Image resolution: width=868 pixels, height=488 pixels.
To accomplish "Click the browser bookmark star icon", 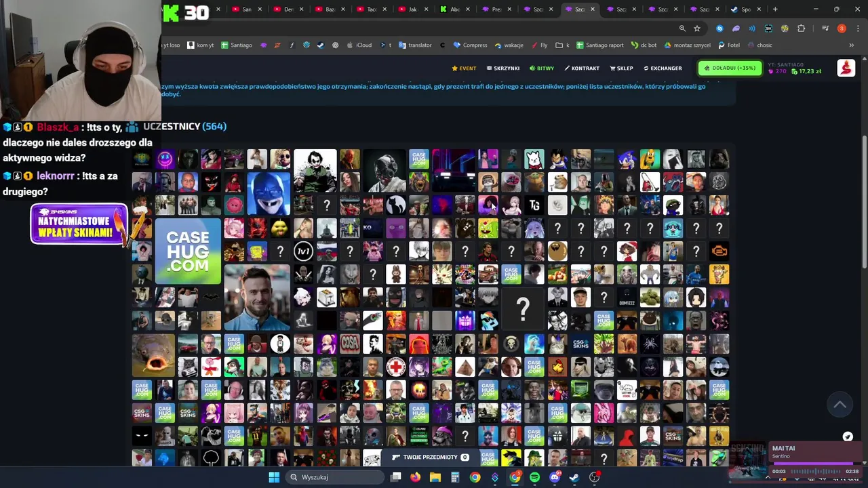I will [697, 28].
